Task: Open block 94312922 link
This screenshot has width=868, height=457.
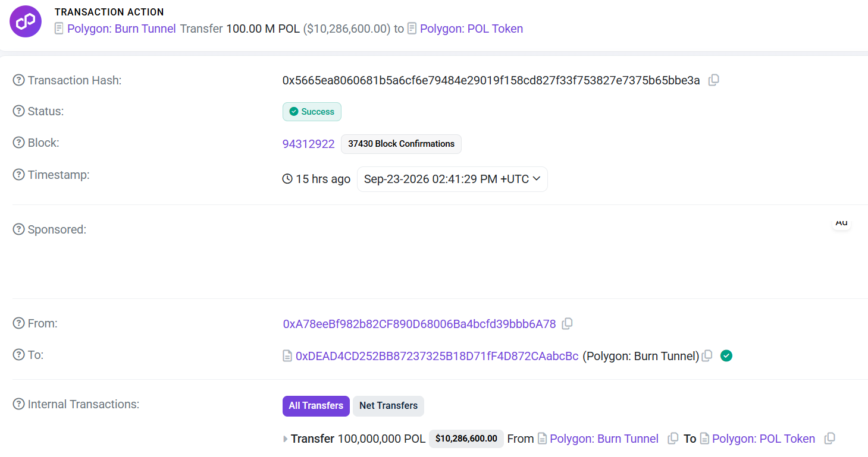Action: coord(309,144)
